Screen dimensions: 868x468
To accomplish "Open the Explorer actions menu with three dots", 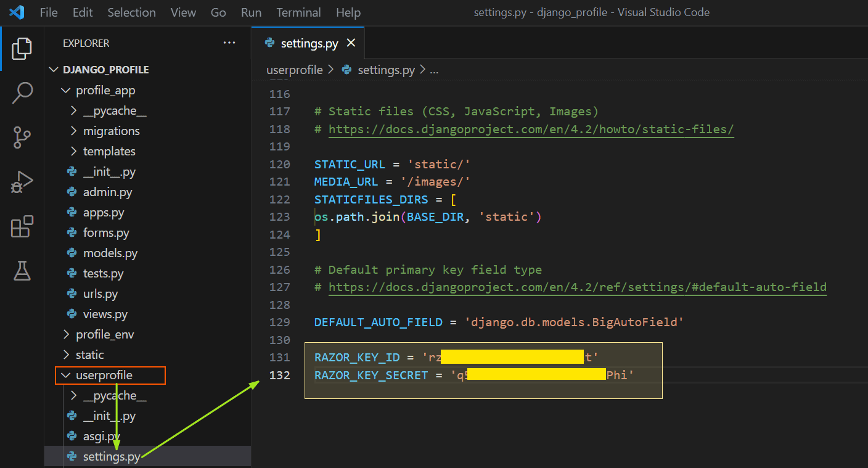I will click(229, 43).
